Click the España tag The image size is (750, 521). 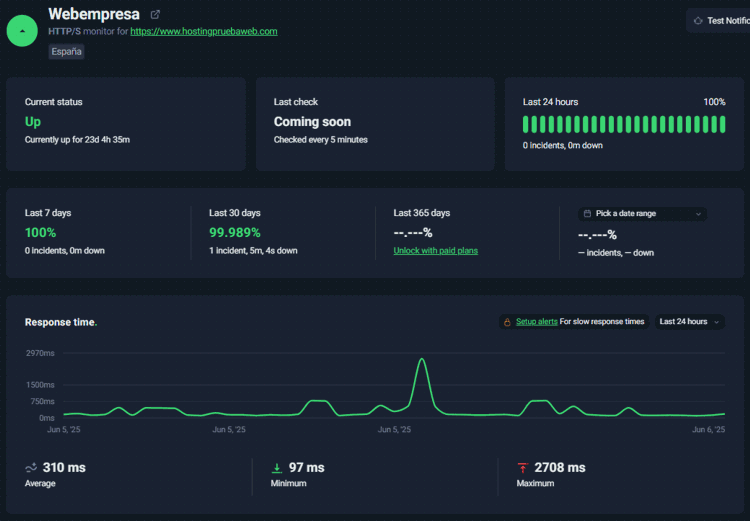click(66, 52)
